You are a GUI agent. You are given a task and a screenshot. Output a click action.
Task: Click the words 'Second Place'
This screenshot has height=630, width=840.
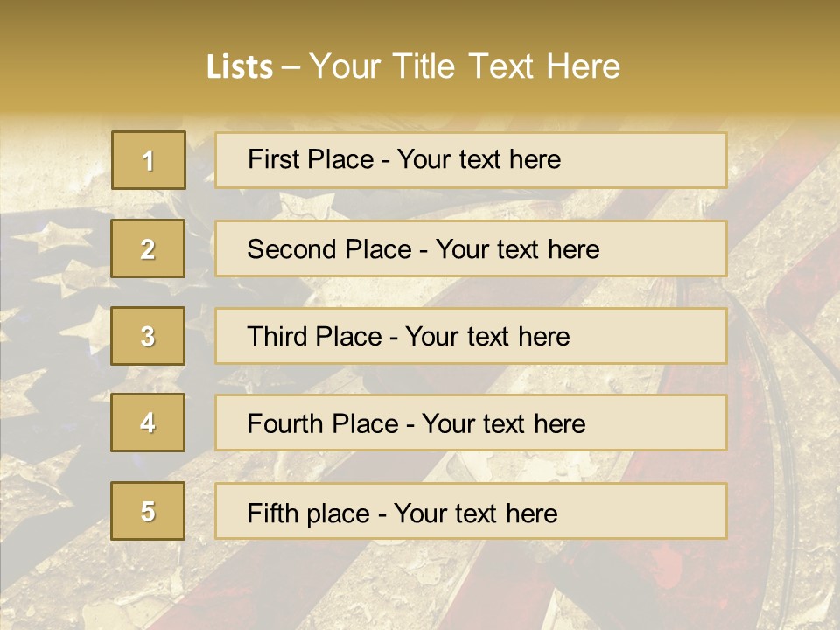pos(328,249)
